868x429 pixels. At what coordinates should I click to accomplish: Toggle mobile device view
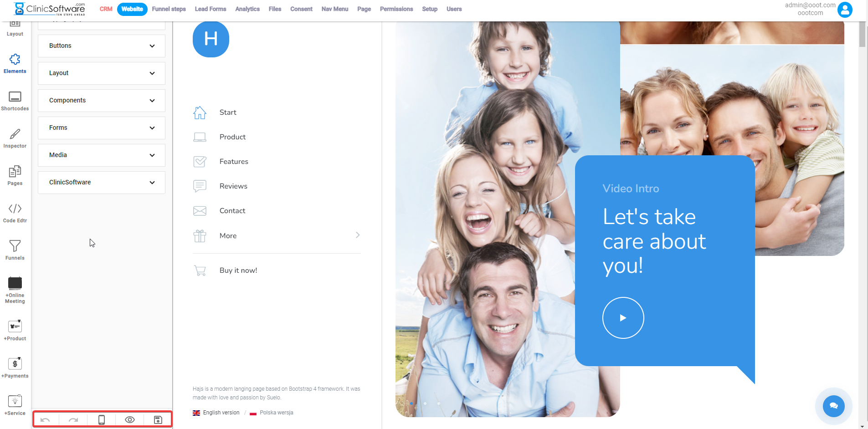click(x=102, y=420)
